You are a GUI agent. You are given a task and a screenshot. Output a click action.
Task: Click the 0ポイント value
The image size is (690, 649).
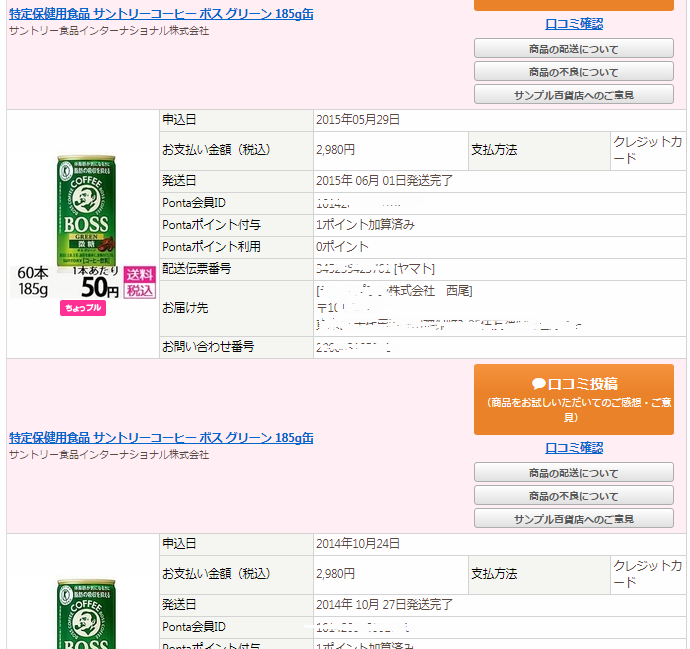[342, 247]
